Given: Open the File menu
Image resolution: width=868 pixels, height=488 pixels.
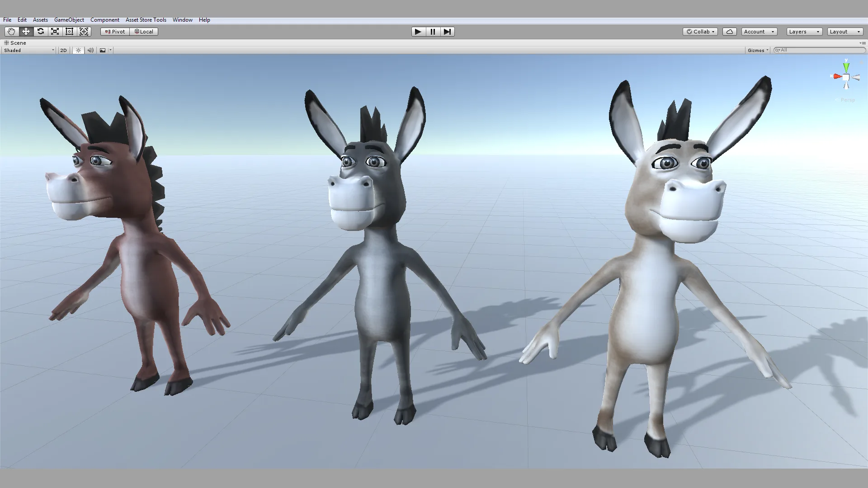Looking at the screenshot, I should coord(7,20).
